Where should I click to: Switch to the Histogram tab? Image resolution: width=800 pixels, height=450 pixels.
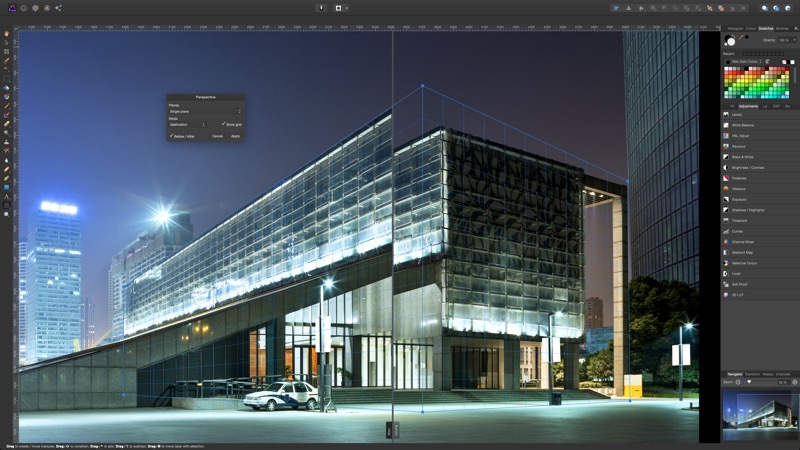pos(735,28)
